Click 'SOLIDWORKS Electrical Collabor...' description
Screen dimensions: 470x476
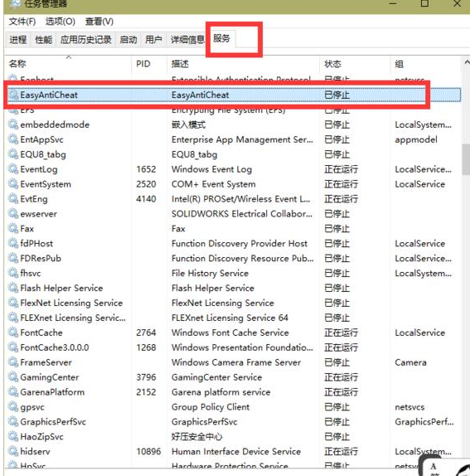pyautogui.click(x=242, y=214)
